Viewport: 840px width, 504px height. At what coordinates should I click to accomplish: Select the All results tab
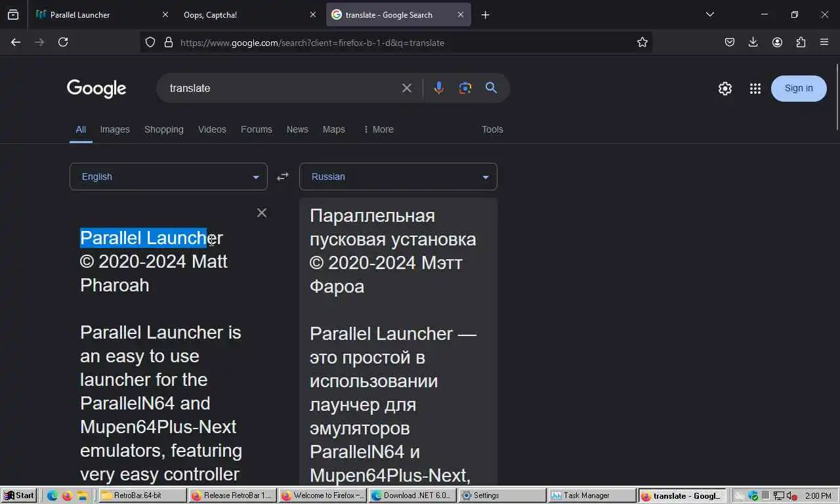[x=81, y=129]
